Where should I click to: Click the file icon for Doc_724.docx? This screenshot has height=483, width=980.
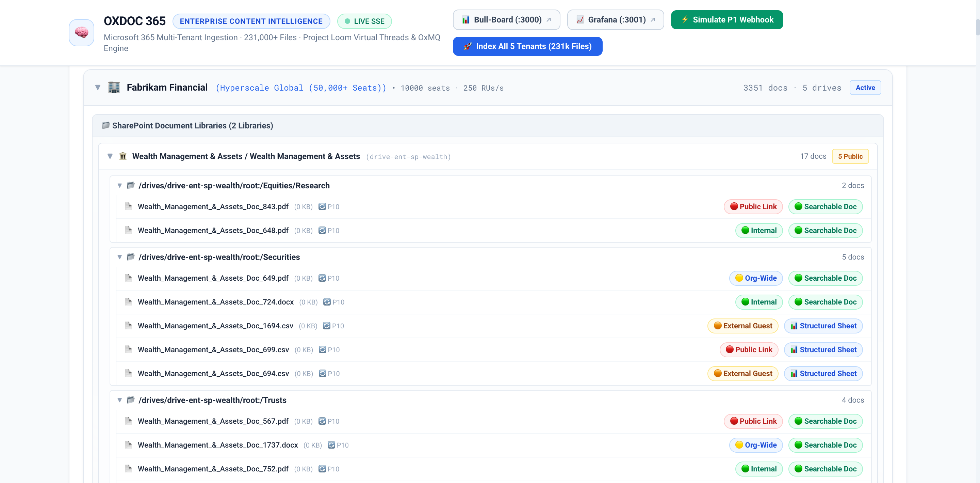pos(128,302)
